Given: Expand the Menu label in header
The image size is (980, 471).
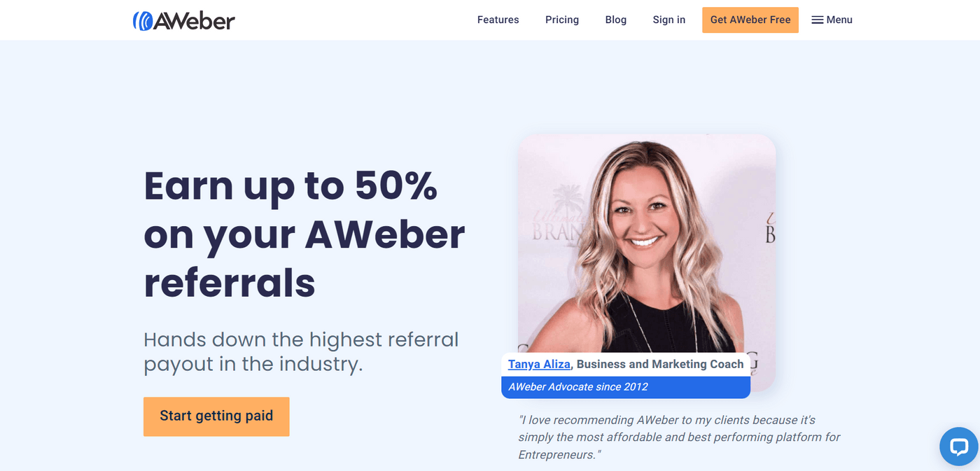Looking at the screenshot, I should coord(839,20).
